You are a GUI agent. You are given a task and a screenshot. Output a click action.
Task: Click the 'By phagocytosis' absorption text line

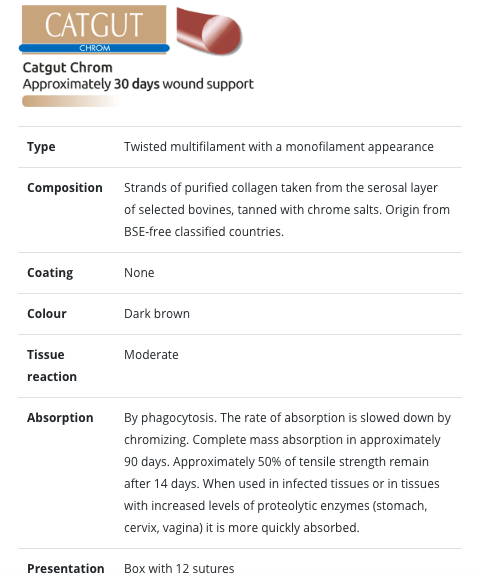[x=287, y=418]
